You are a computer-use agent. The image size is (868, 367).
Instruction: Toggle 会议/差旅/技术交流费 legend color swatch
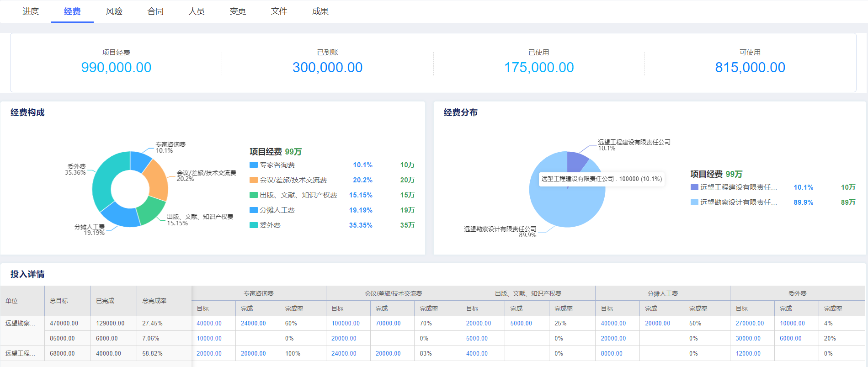254,180
